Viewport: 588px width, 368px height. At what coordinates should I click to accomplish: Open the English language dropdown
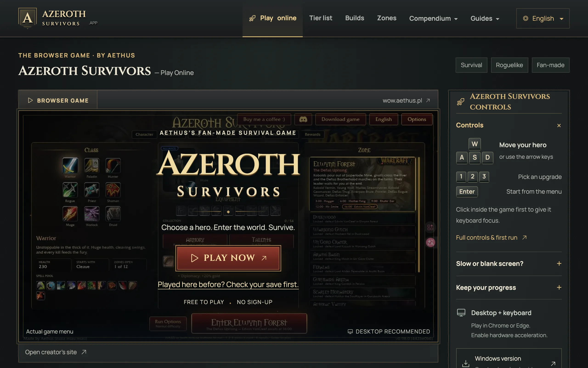pos(543,18)
